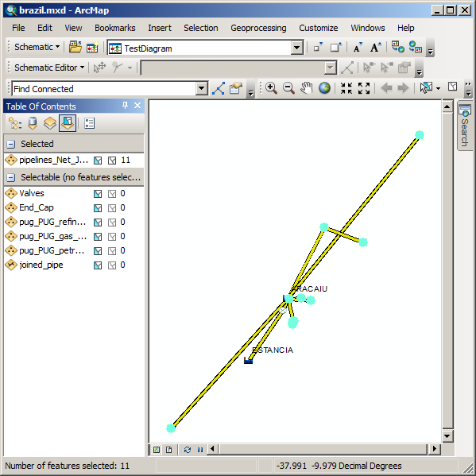Collapse the Selectable group
The width and height of the screenshot is (476, 476).
pos(11,177)
